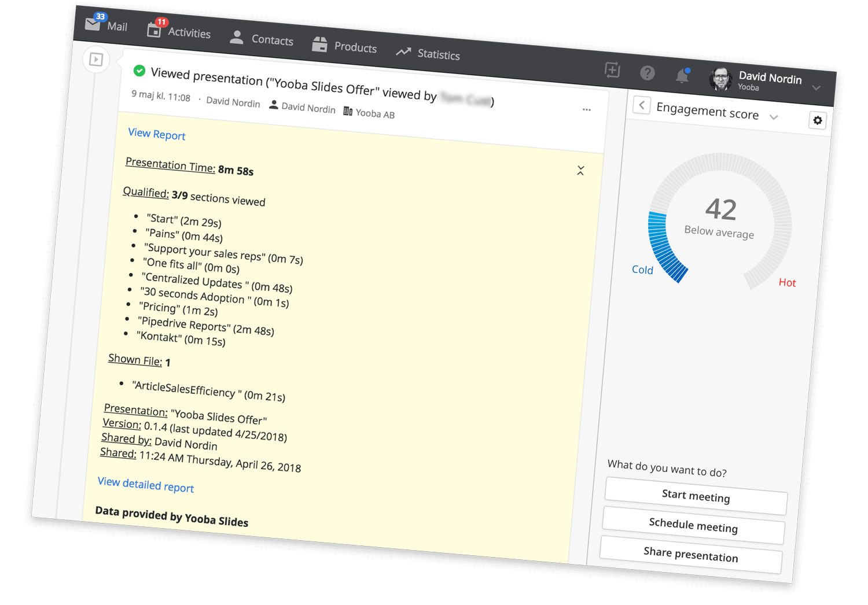
Task: Click the Products briefcase icon
Action: [x=319, y=44]
